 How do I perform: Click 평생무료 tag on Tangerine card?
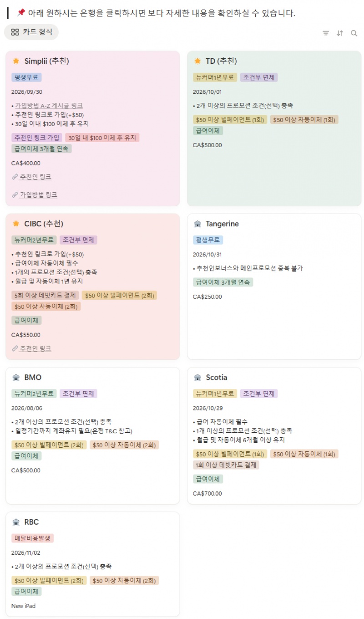tap(208, 240)
